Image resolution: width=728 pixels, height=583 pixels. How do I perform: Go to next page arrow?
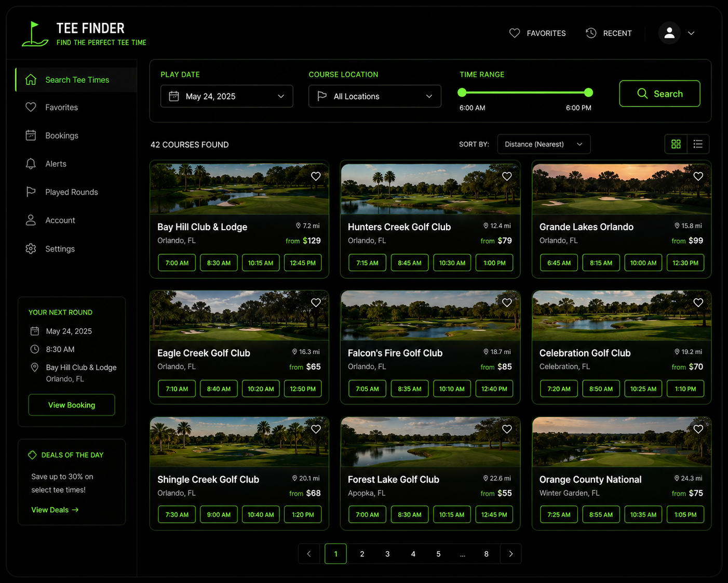coord(511,554)
